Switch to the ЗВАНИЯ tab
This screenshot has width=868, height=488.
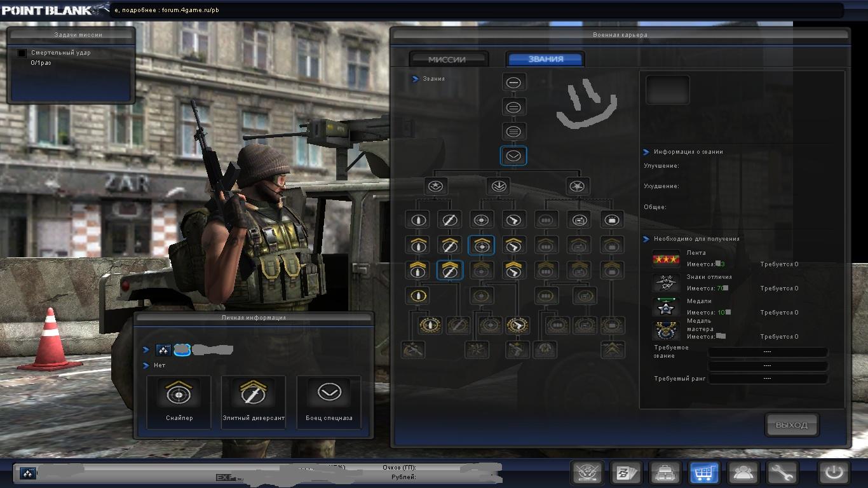click(545, 59)
